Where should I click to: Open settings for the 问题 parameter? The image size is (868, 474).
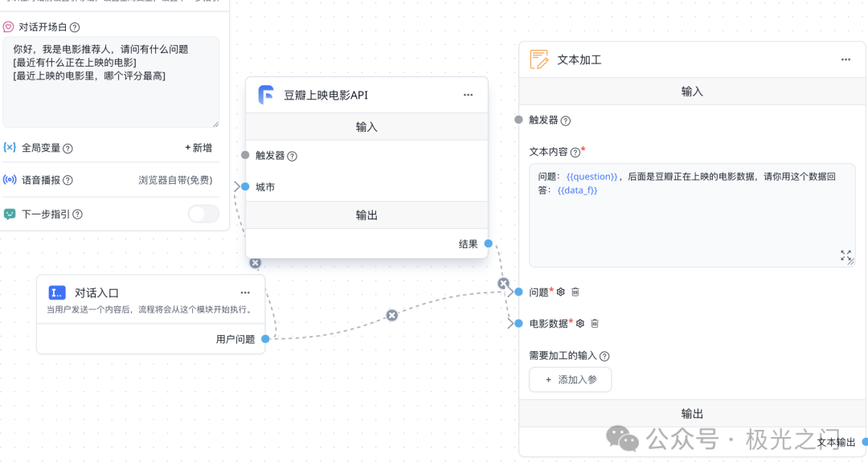(561, 292)
